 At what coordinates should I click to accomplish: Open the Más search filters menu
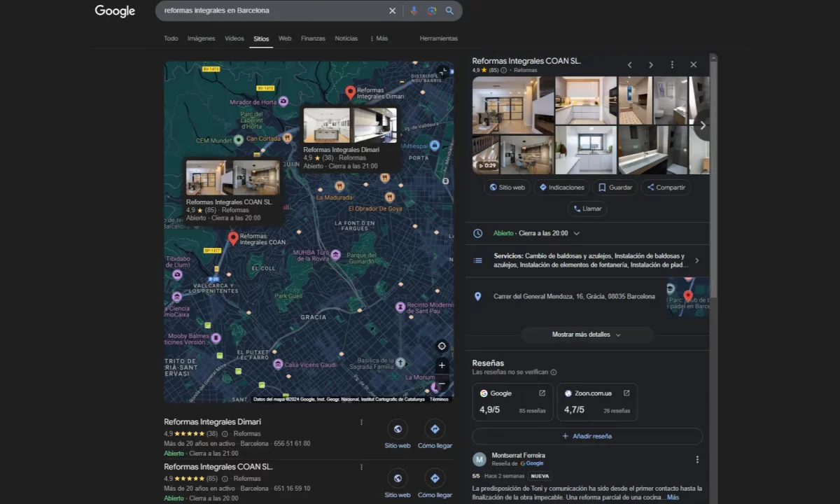[379, 38]
